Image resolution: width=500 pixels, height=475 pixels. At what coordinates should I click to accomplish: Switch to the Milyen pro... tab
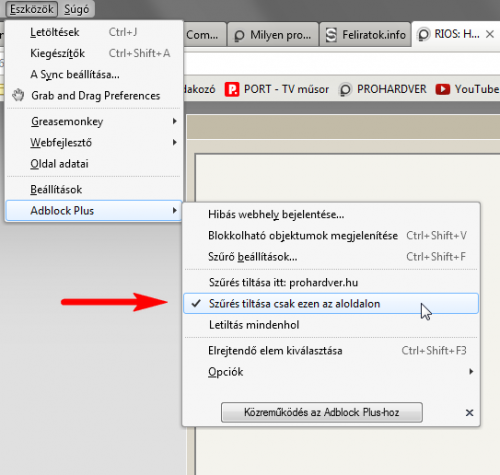(x=273, y=35)
